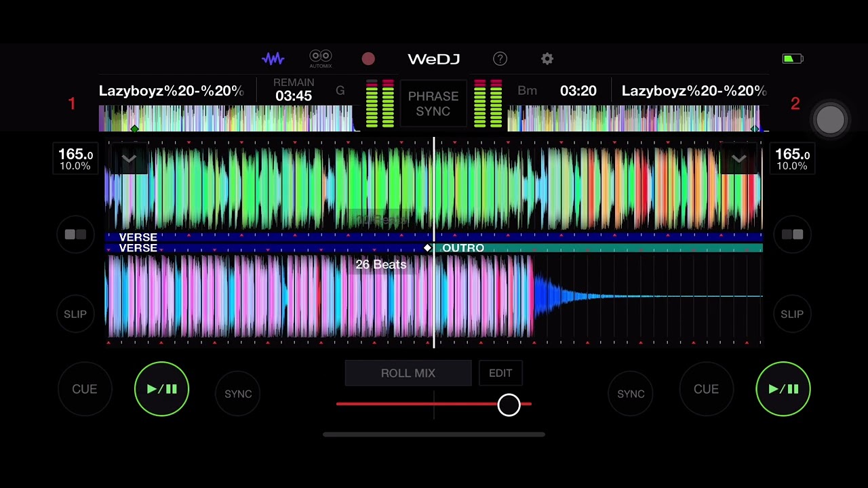Tap the diamond phrase marker at playhead
This screenshot has height=488, width=868.
tap(427, 248)
